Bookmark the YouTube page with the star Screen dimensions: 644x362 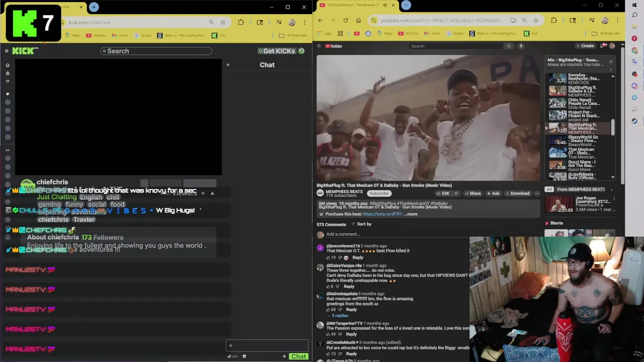(x=536, y=20)
